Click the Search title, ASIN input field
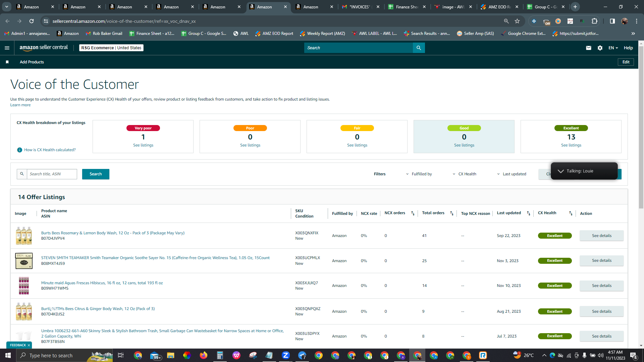This screenshot has height=362, width=644. click(52, 174)
